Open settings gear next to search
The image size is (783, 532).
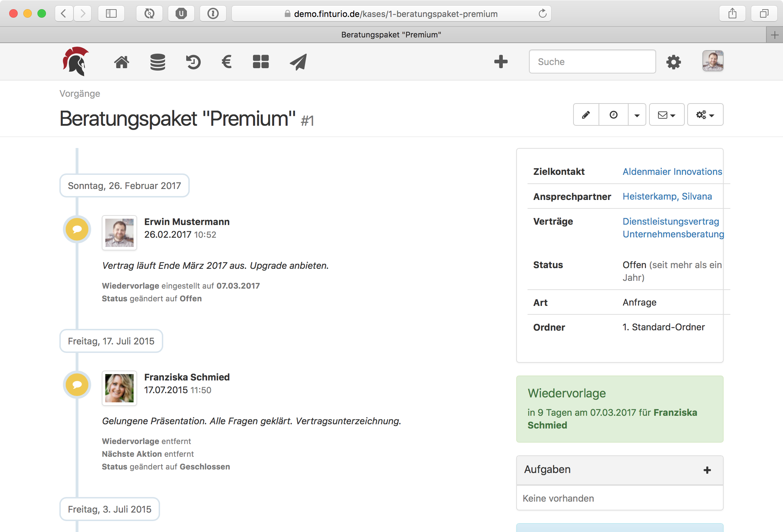[673, 62]
